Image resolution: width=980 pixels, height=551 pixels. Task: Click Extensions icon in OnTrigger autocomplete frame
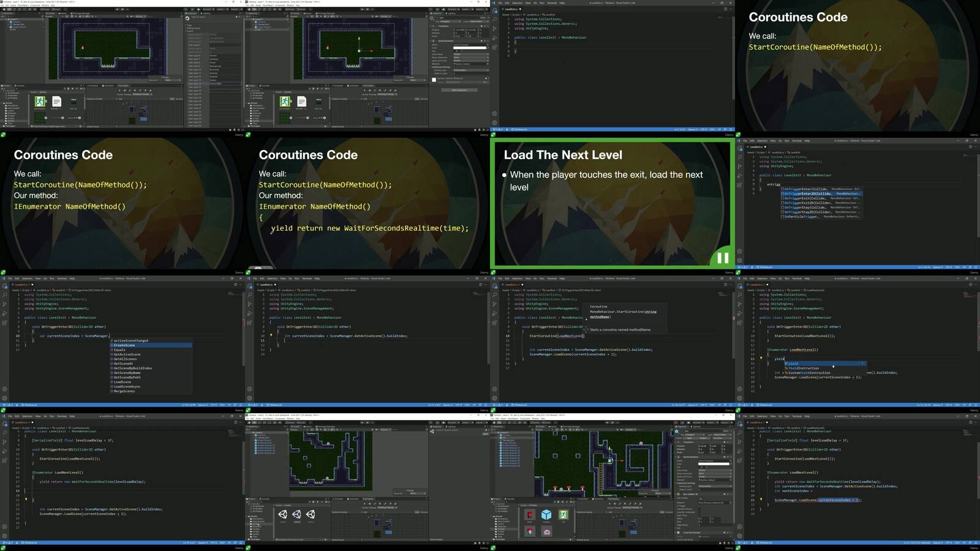click(x=740, y=185)
